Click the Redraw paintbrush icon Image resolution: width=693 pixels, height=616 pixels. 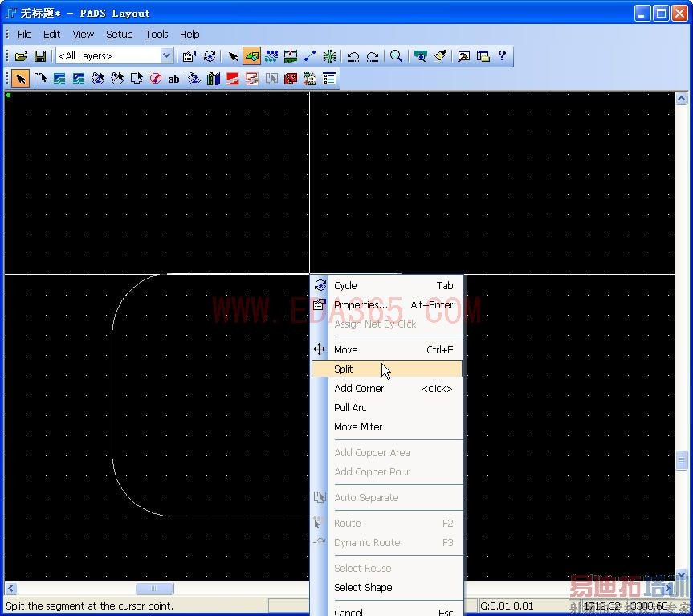[440, 56]
